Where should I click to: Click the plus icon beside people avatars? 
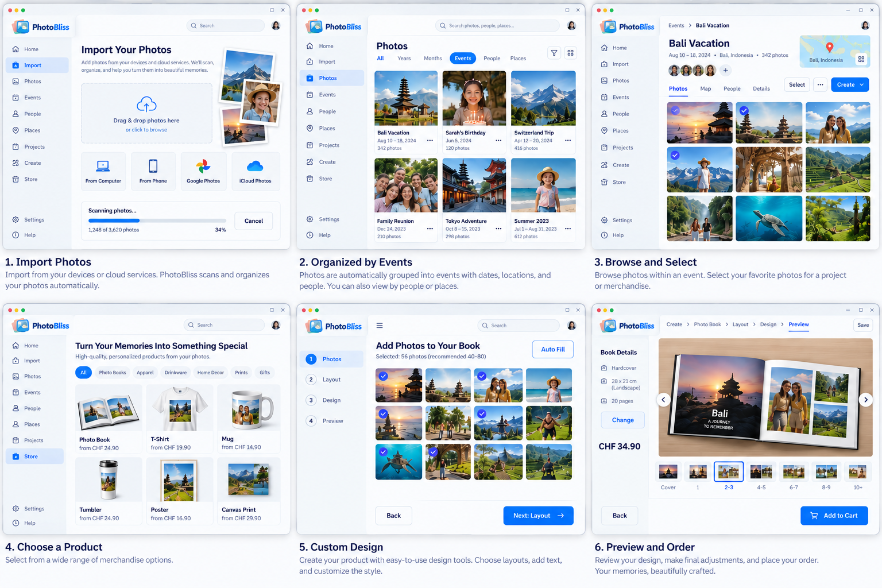click(726, 71)
